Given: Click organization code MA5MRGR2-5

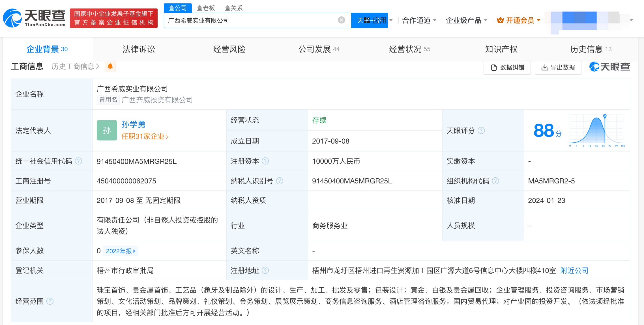Looking at the screenshot, I should click(551, 181).
